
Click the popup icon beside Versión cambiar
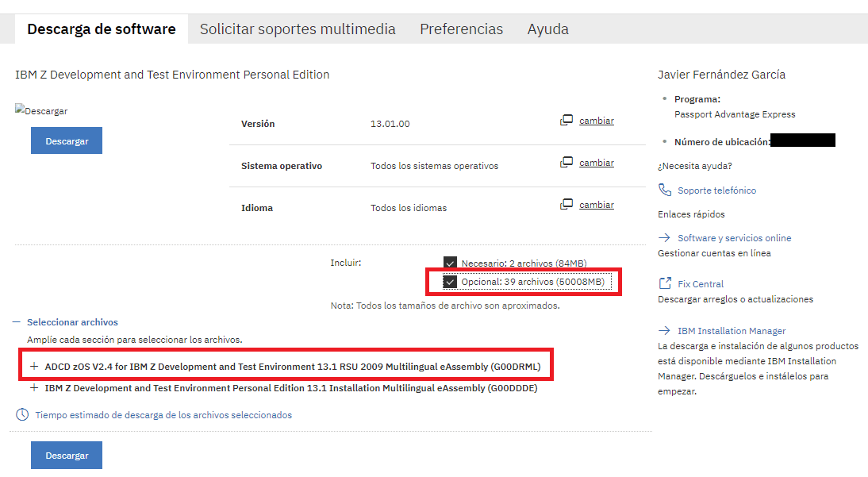point(567,121)
